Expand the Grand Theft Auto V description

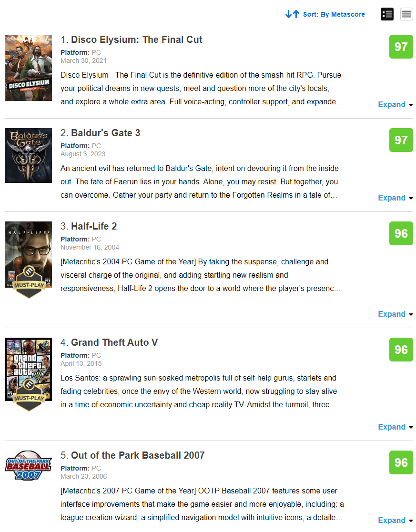coord(396,427)
